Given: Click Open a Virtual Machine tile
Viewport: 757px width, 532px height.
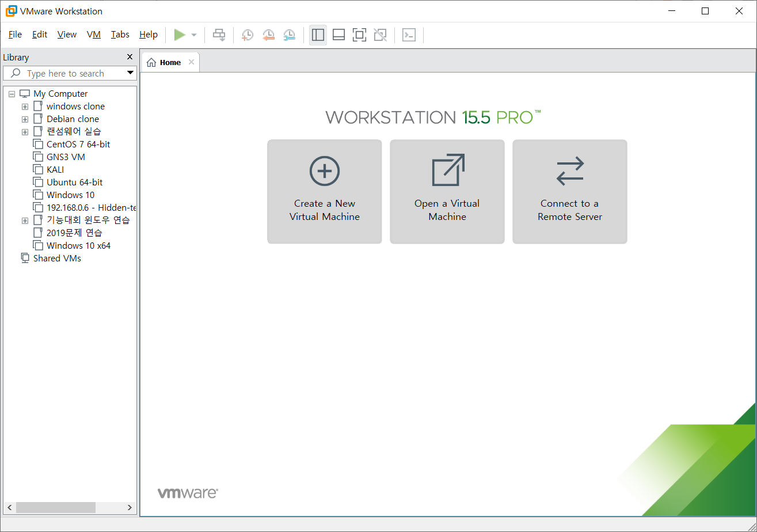Looking at the screenshot, I should [447, 192].
